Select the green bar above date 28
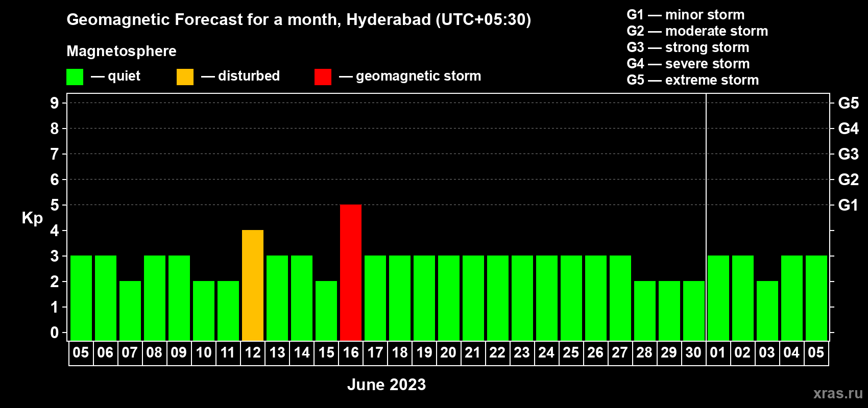 click(645, 311)
